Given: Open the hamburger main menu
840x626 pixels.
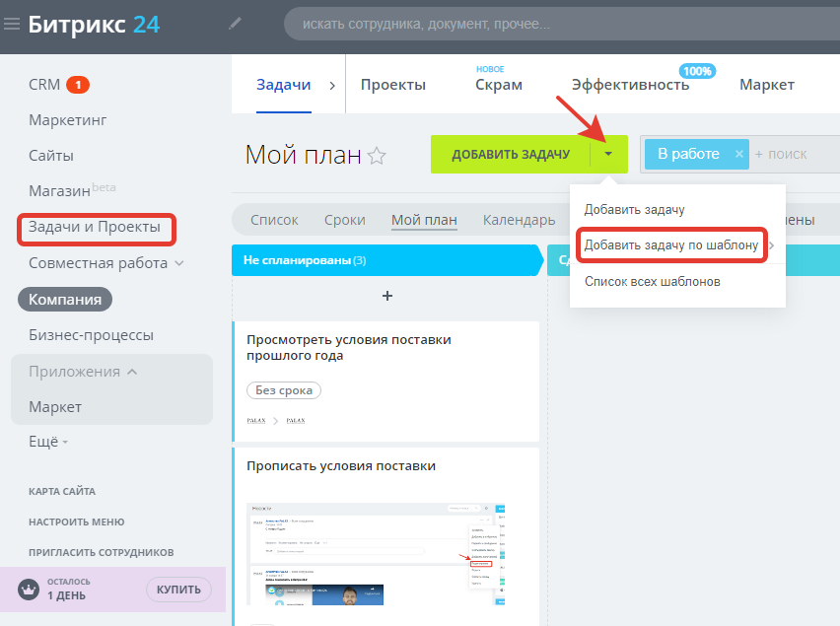Looking at the screenshot, I should tap(11, 24).
